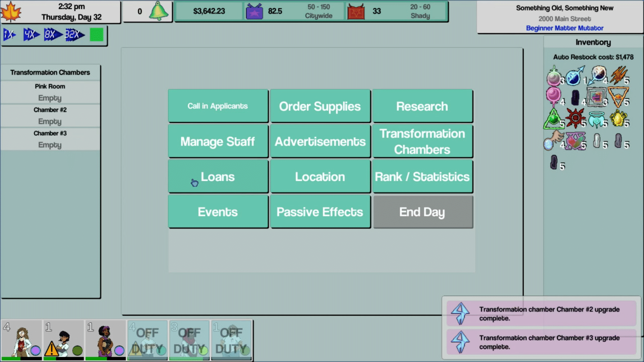Open the Advertisements menu
The image size is (644, 362).
coord(320,141)
